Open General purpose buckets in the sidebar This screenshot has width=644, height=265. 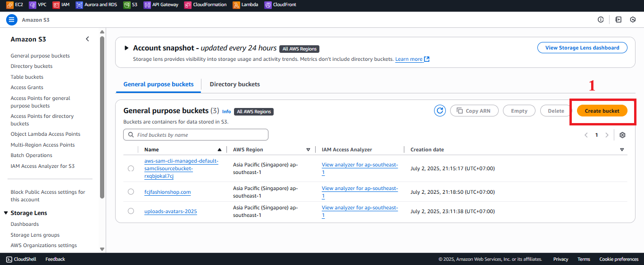click(x=40, y=56)
